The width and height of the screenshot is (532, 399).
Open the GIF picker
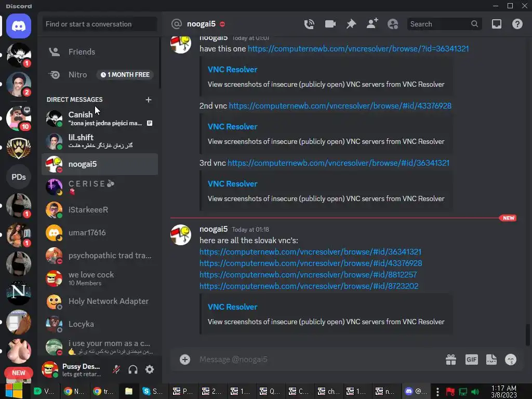[471, 360]
